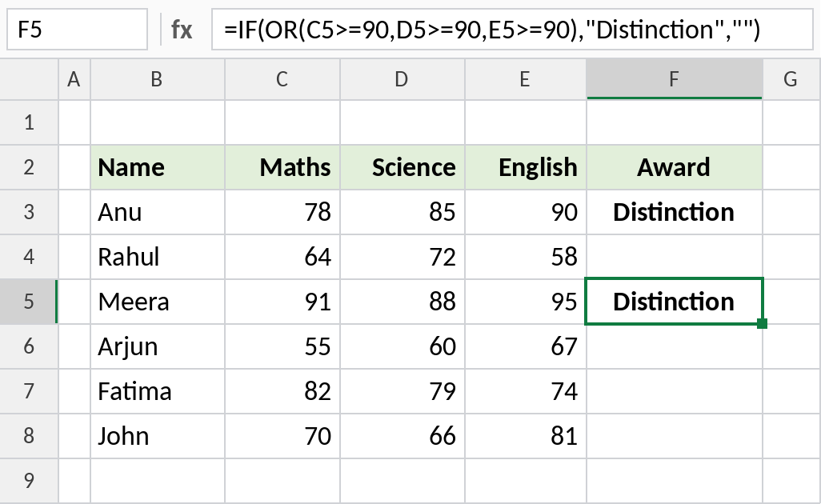Click Arjun's Maths score 55

tap(282, 346)
